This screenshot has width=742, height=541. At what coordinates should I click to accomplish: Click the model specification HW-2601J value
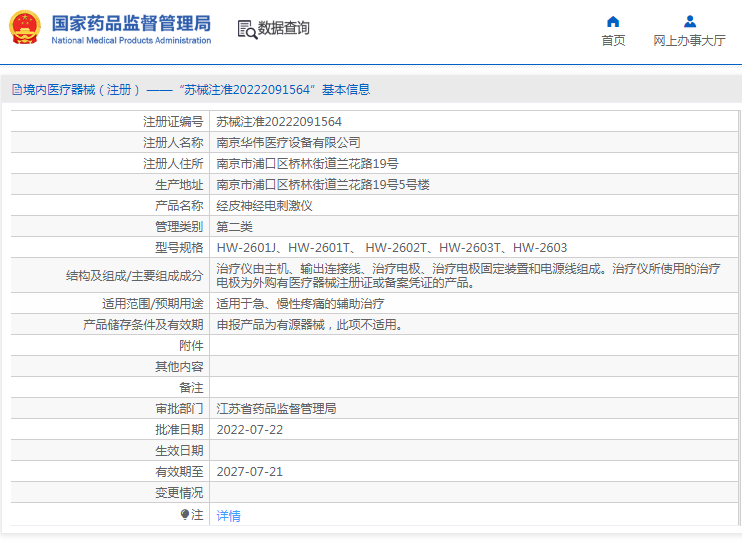pyautogui.click(x=247, y=247)
